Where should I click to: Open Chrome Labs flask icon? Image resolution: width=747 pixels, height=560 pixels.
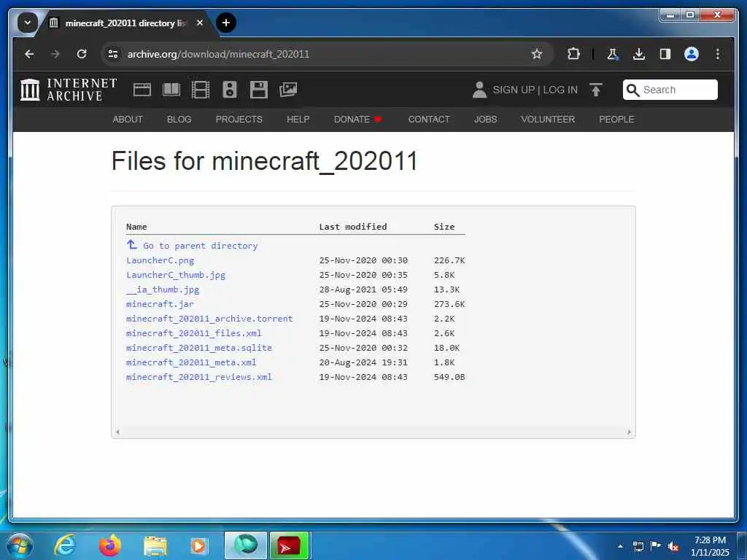[613, 54]
